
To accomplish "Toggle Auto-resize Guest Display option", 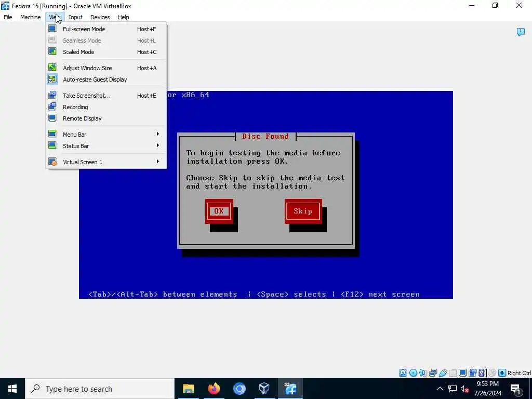I will pos(106,79).
